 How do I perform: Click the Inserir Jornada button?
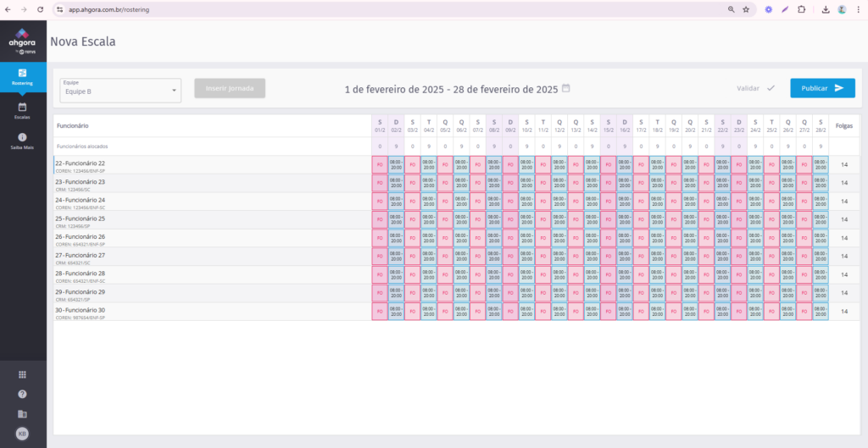tap(230, 89)
